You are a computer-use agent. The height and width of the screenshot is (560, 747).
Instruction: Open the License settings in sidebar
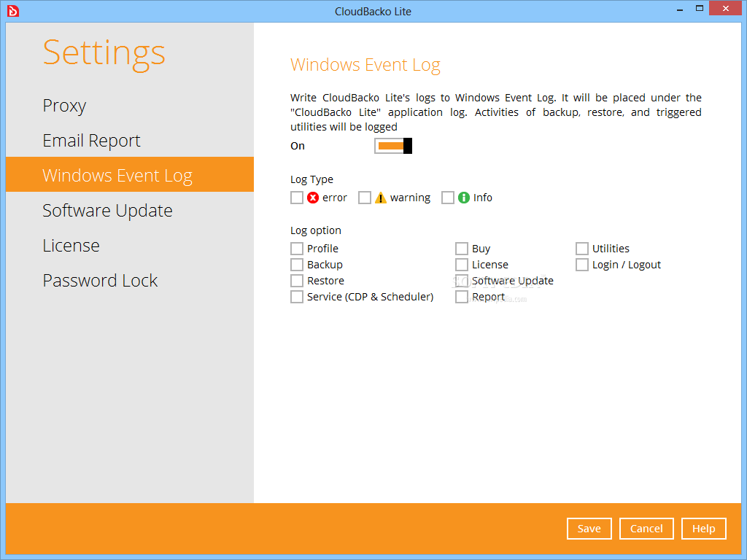point(130,245)
